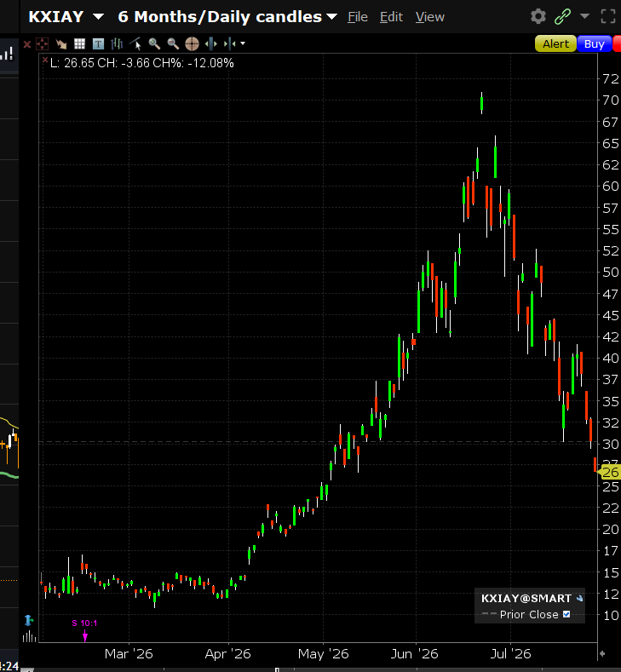
Task: Click the 50 price axis label
Action: coord(611,273)
